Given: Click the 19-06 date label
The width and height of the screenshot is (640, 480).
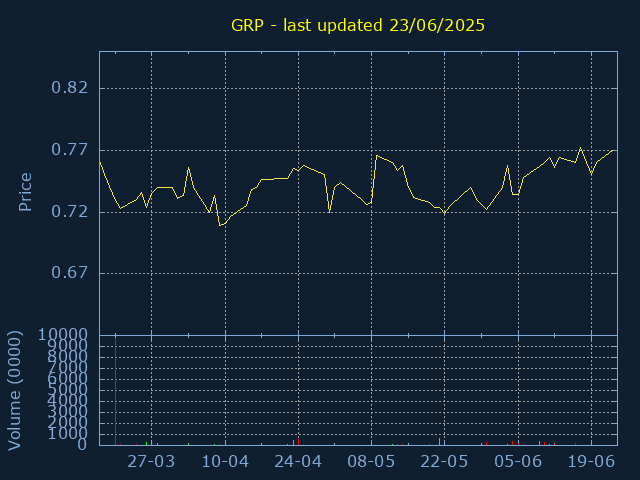Looking at the screenshot, I should tap(591, 462).
